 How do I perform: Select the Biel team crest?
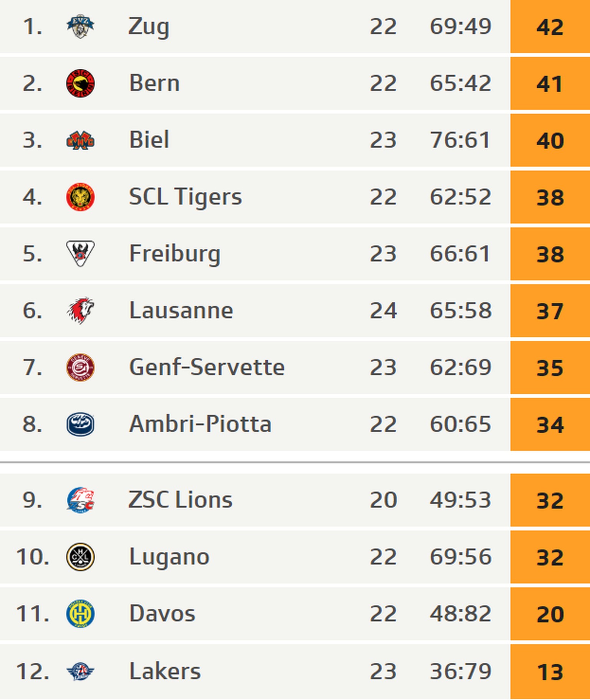[x=80, y=140]
